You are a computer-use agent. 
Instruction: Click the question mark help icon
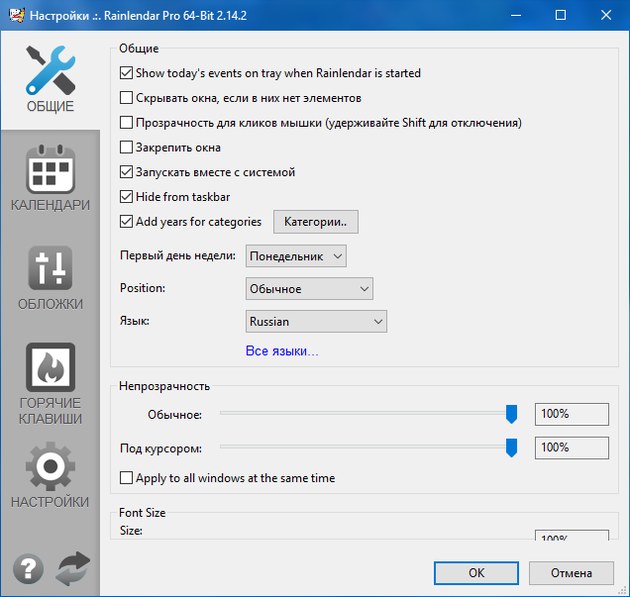coord(28,569)
